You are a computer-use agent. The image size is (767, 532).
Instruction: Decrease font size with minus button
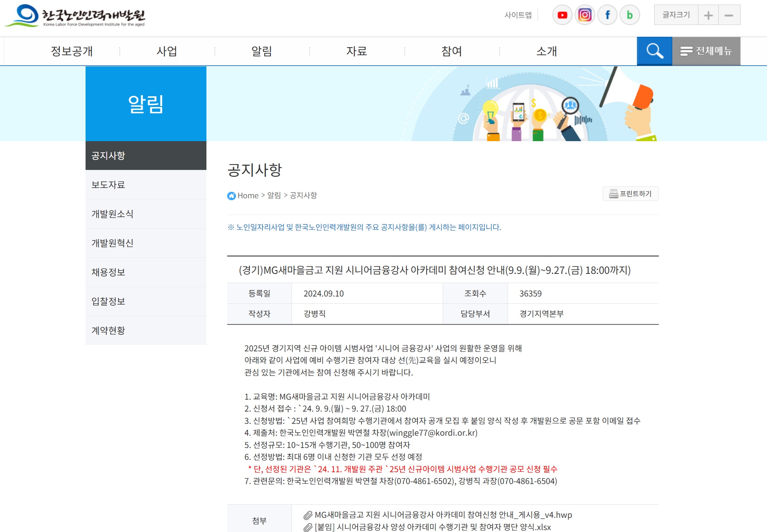pos(729,15)
